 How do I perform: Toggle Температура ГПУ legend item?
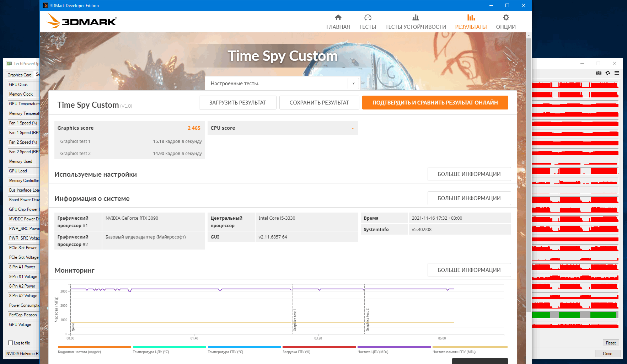pos(244,350)
